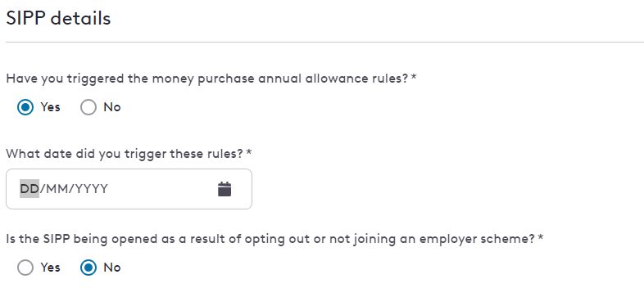644x297 pixels.
Task: Open the calendar date picker icon
Action: coord(224,189)
